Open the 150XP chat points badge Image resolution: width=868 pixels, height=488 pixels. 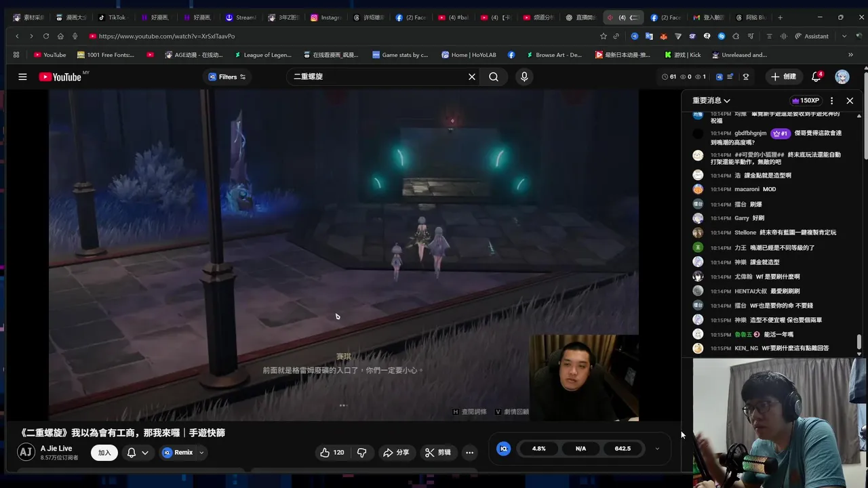tap(806, 100)
